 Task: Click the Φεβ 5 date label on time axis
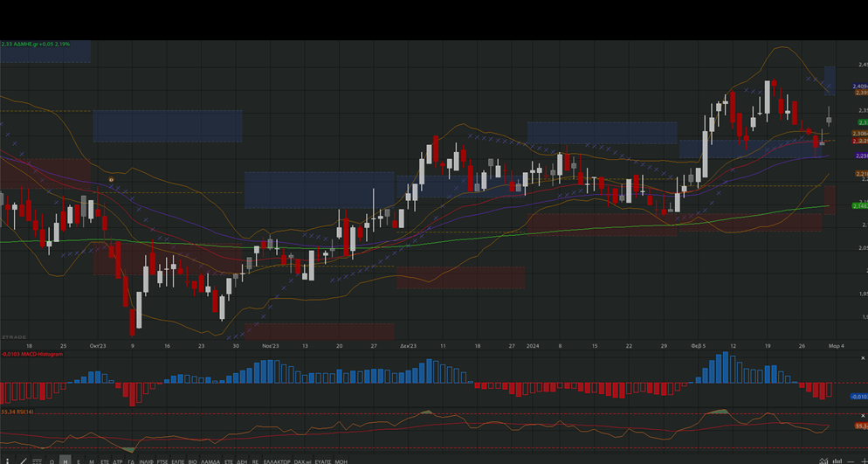pos(698,346)
